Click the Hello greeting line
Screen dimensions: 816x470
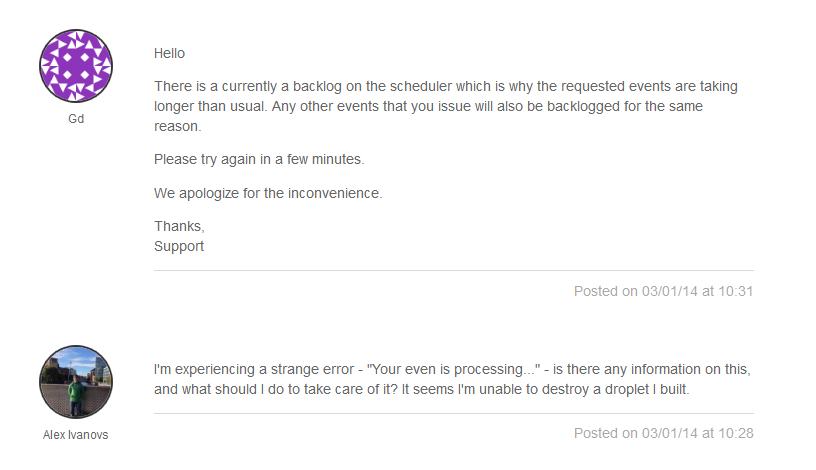tap(169, 54)
